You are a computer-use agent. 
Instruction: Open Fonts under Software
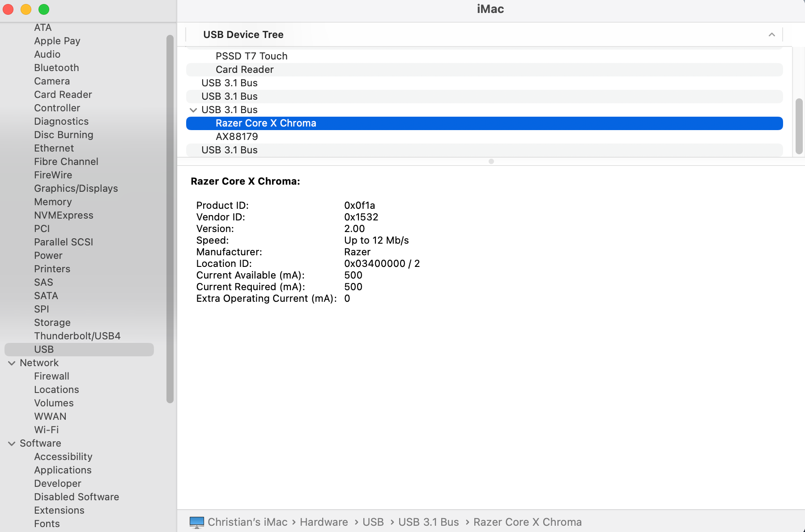(47, 524)
